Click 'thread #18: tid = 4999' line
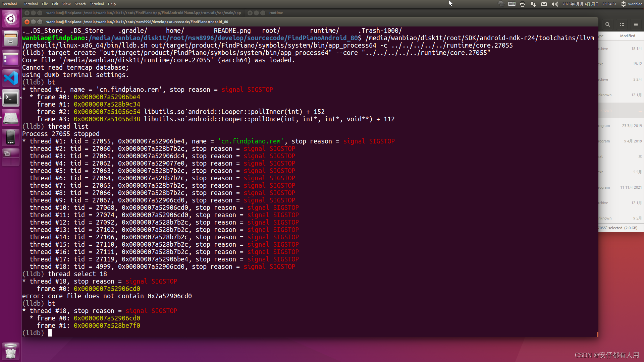 (x=162, y=266)
